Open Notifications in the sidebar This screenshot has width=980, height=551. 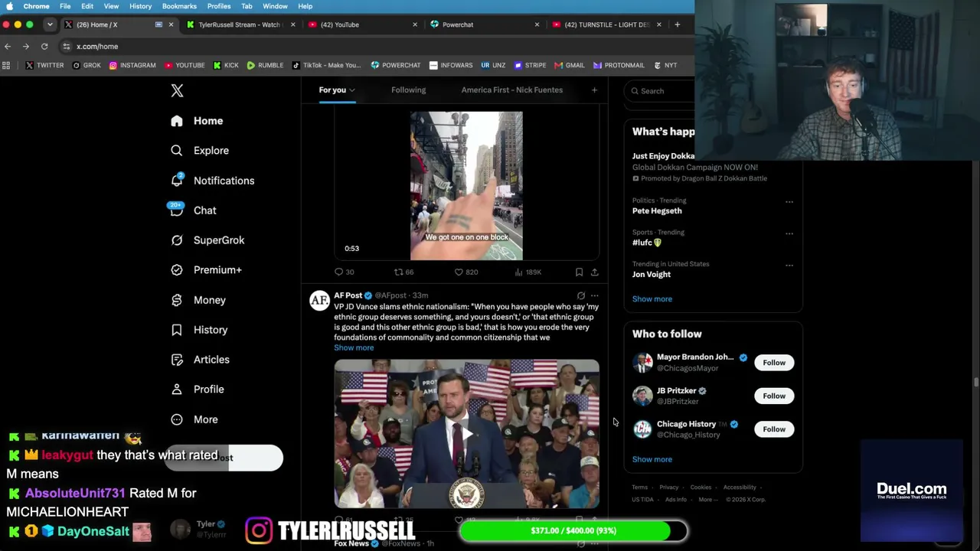pyautogui.click(x=212, y=181)
